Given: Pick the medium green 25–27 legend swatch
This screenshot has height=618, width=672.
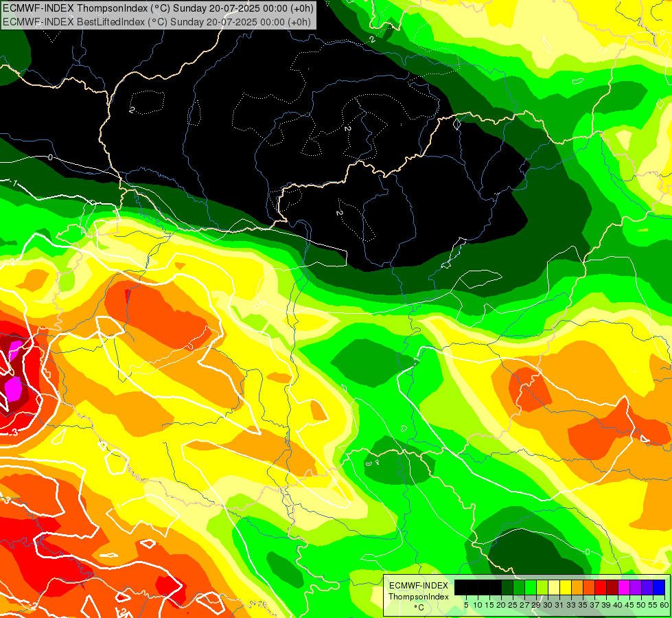Looking at the screenshot, I should [519, 587].
